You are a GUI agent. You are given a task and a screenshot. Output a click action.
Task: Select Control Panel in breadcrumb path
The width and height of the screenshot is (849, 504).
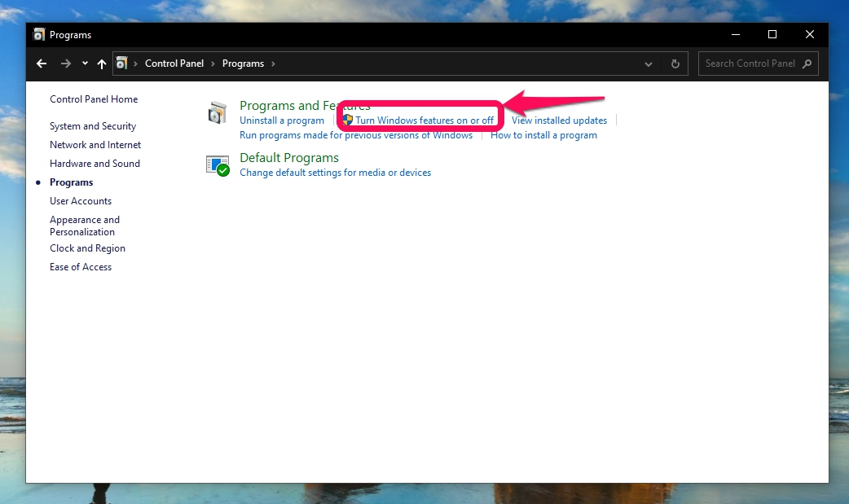(174, 64)
